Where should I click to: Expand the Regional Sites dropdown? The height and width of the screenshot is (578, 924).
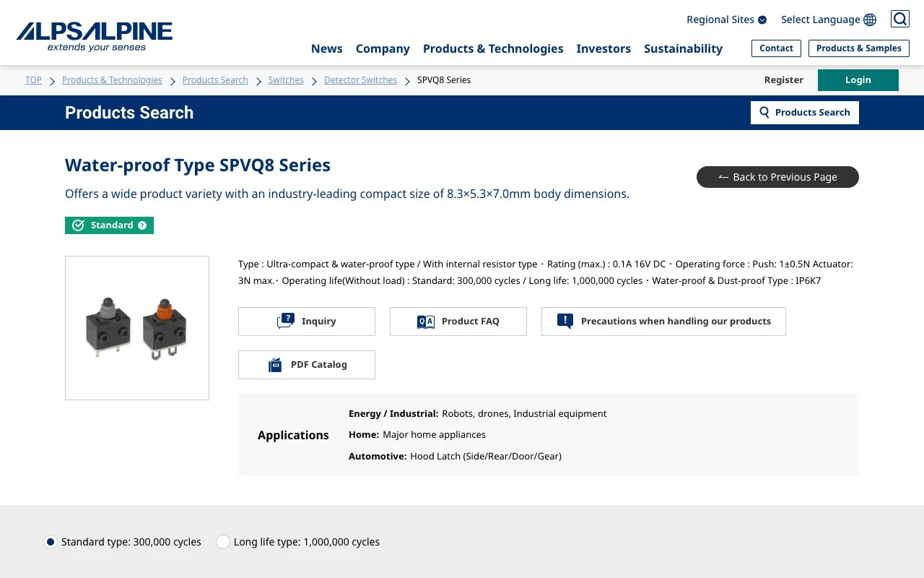[726, 20]
